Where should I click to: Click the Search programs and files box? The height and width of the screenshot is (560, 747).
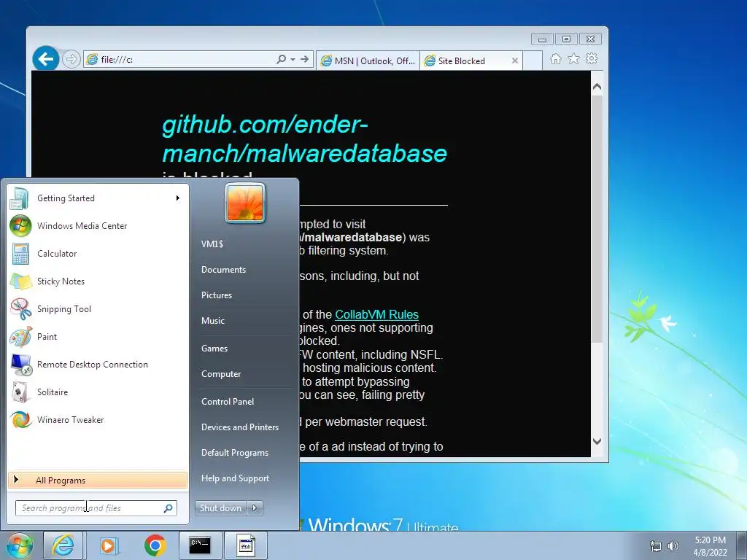pyautogui.click(x=96, y=508)
